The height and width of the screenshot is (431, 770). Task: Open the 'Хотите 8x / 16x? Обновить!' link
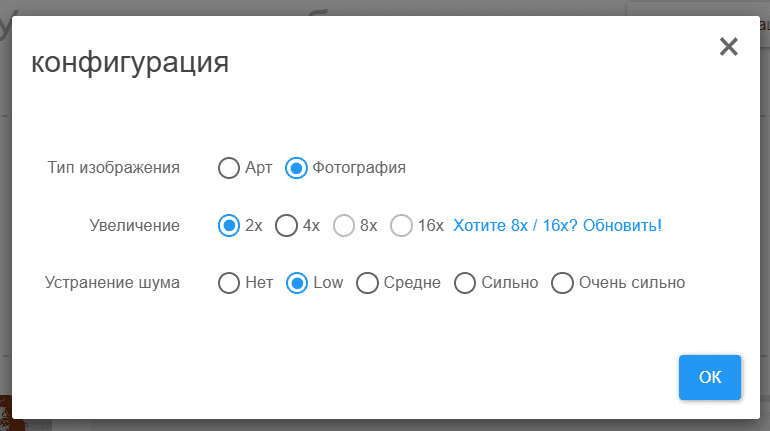pyautogui.click(x=557, y=225)
